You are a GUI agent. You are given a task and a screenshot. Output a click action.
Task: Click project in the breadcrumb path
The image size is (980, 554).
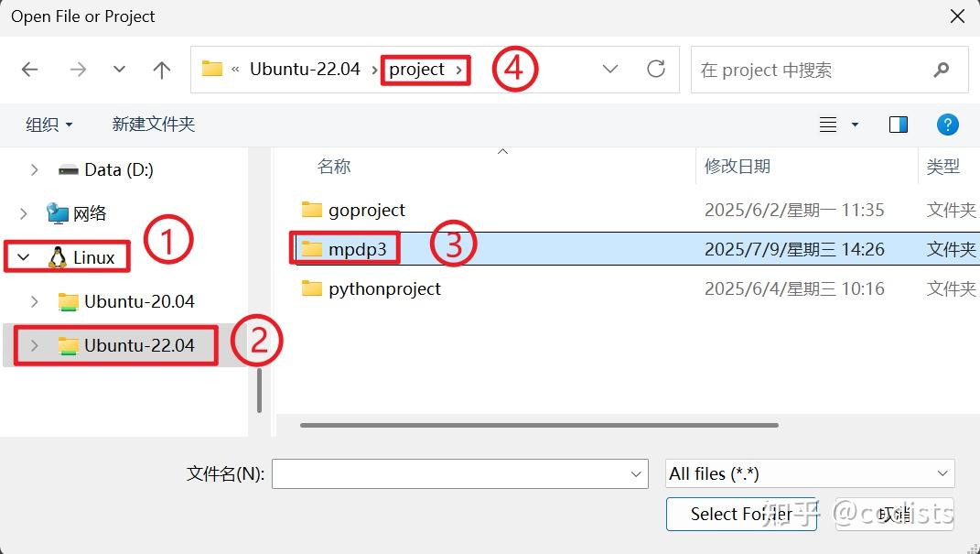[x=417, y=69]
